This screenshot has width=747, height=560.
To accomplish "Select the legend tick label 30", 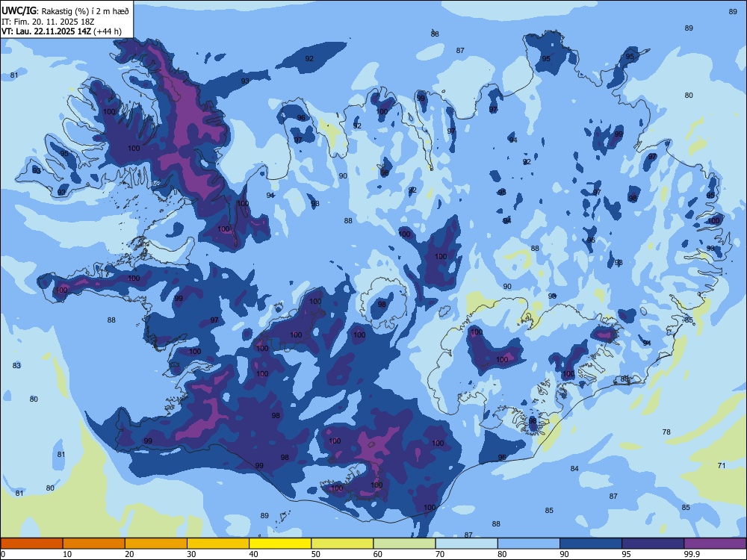I will click(x=191, y=554).
